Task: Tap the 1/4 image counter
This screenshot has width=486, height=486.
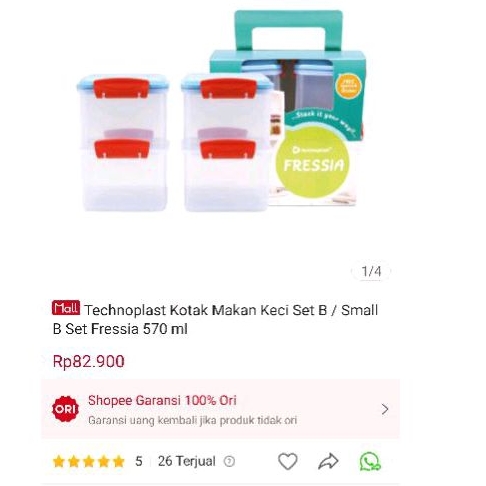Action: coord(371,271)
